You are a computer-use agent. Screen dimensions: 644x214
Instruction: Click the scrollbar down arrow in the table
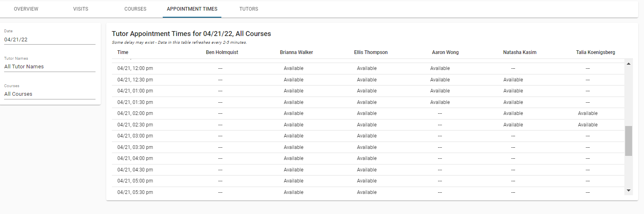point(628,191)
